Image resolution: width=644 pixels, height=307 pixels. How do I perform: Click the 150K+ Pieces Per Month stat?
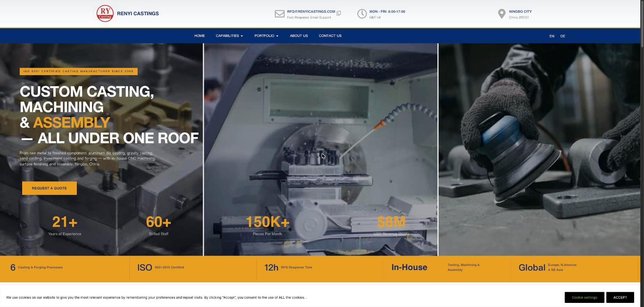coord(267,226)
